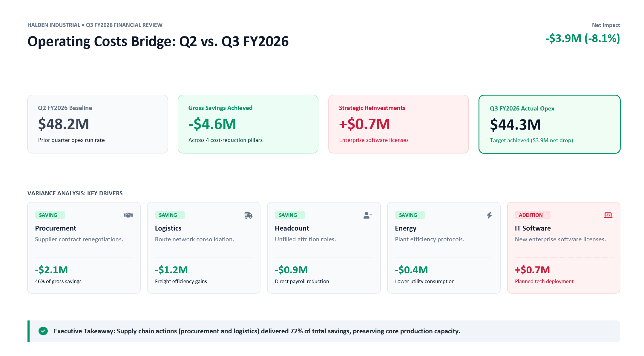644x356 pixels.
Task: Click the Q2 FY2026 Baseline heading
Action: (x=65, y=108)
